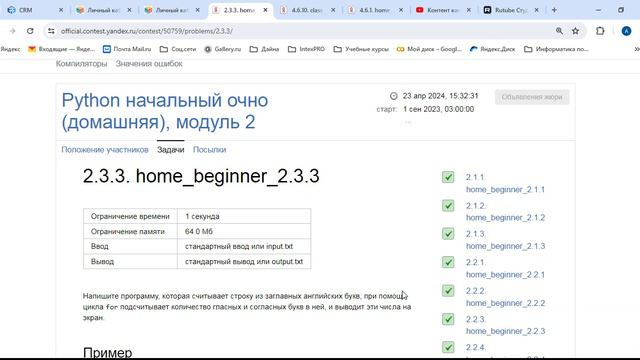Image resolution: width=640 pixels, height=360 pixels.
Task: Click the zoom magnifier icon in address bar
Action: pyautogui.click(x=559, y=31)
